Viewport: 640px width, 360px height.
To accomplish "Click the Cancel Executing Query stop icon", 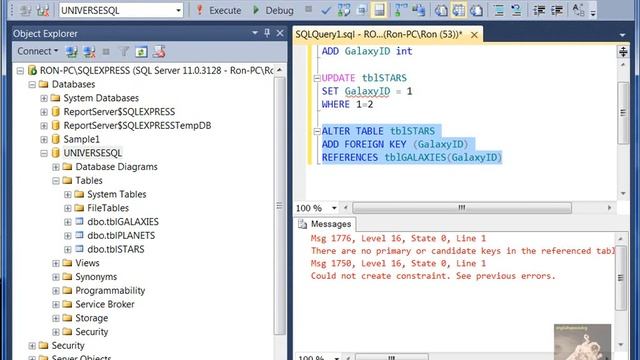I will pyautogui.click(x=309, y=9).
